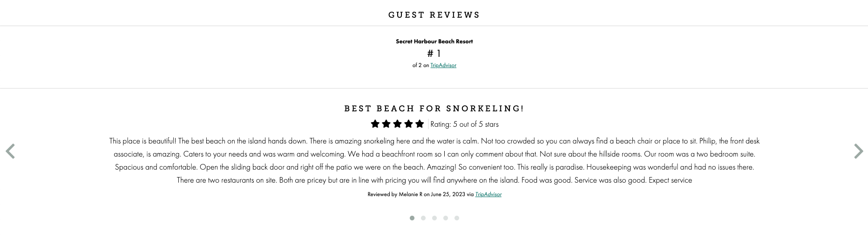Jump to the second review dot

coord(423,218)
